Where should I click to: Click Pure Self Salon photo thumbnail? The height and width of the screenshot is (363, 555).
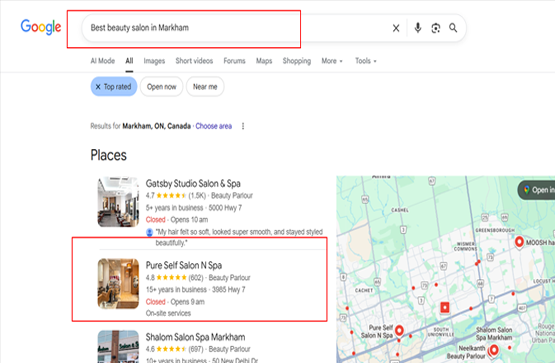click(x=118, y=284)
